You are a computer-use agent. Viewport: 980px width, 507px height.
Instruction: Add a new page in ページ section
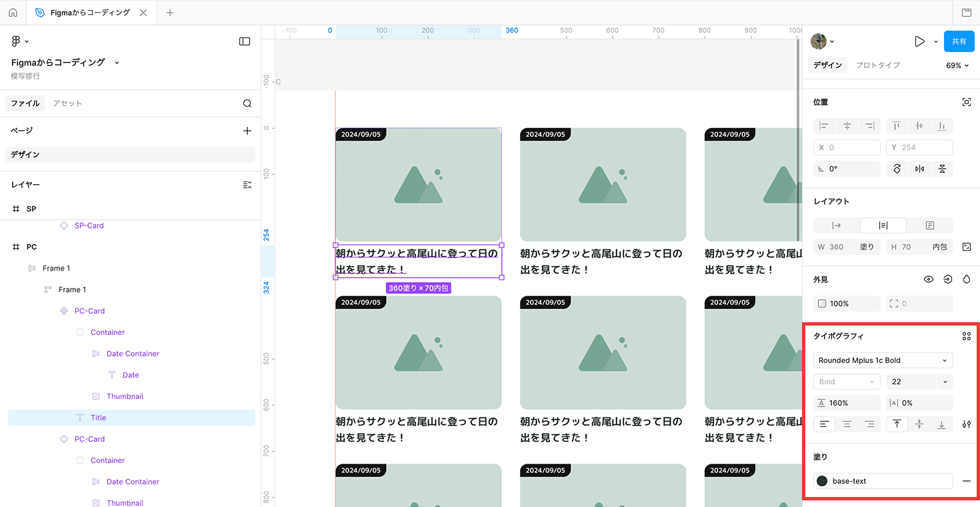(x=247, y=131)
